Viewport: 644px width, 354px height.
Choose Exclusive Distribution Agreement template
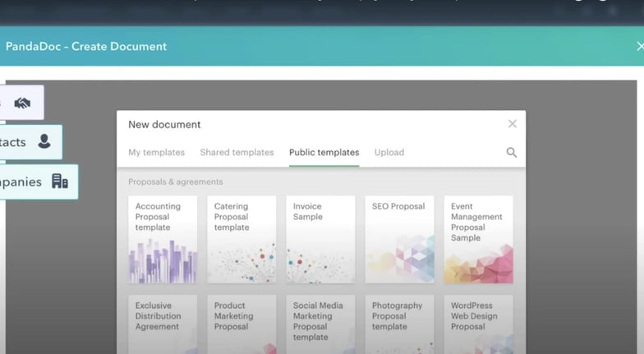[163, 324]
